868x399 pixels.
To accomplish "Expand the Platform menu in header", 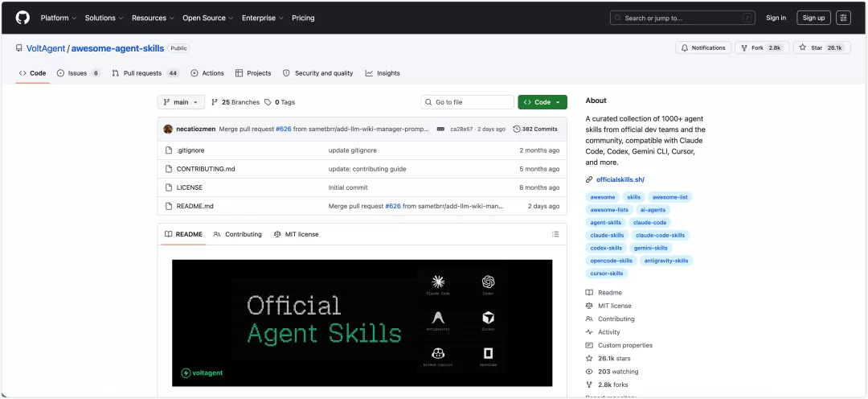I will (59, 18).
